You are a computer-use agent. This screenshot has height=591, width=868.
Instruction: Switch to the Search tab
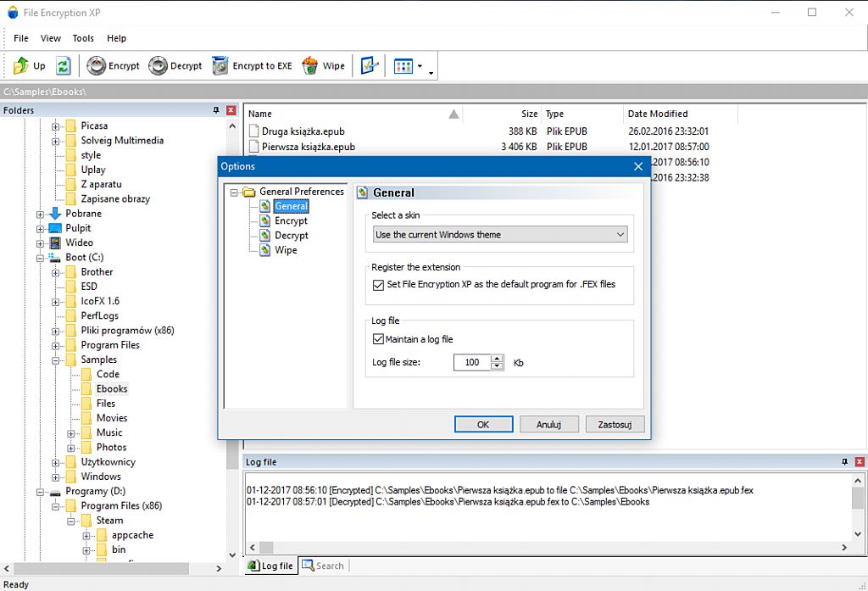coord(323,566)
